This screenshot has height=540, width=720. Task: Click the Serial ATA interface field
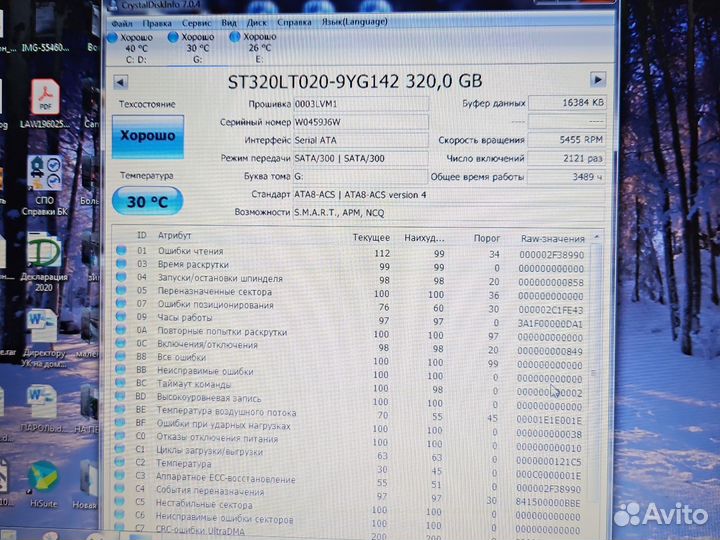click(361, 141)
